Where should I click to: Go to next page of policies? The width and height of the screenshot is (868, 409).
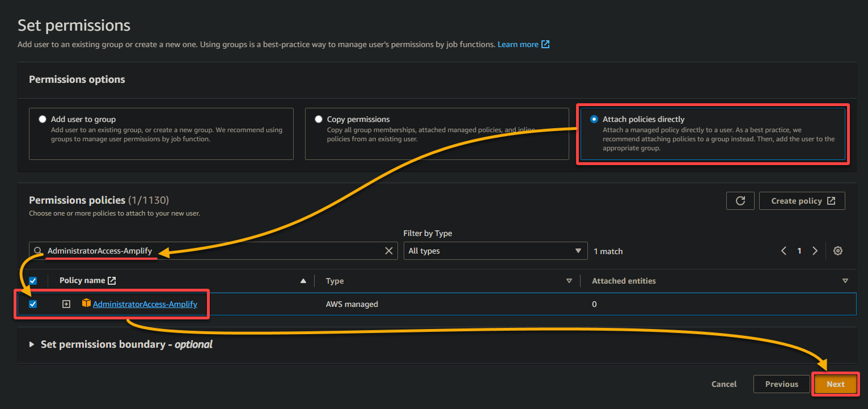[815, 251]
